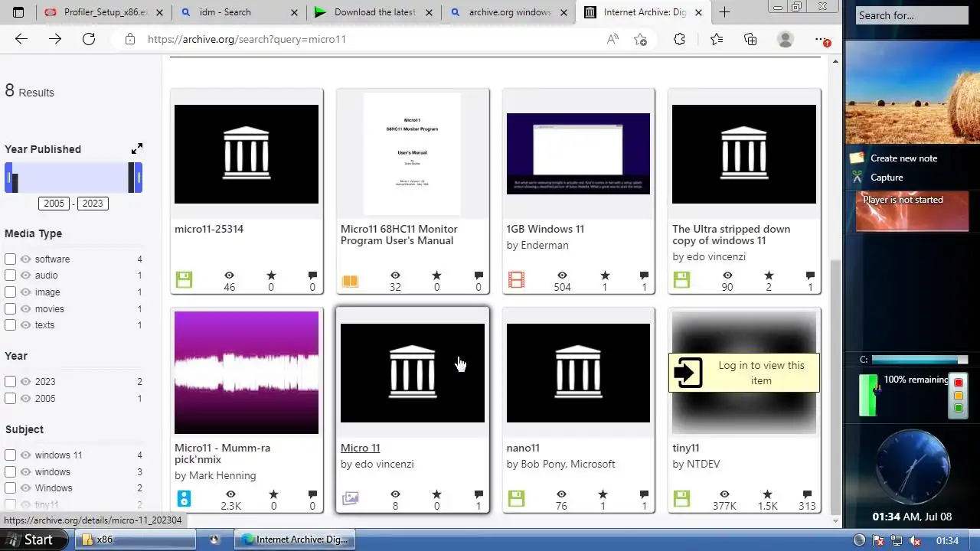Go back to the previous page
Viewport: 980px width, 551px height.
coord(21,39)
